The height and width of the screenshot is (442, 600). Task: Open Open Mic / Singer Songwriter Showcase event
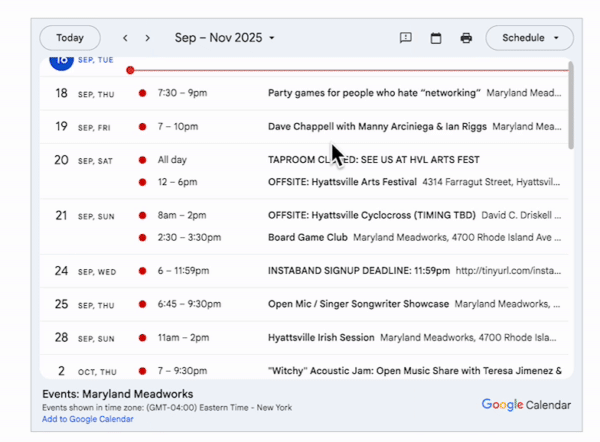pyautogui.click(x=358, y=304)
